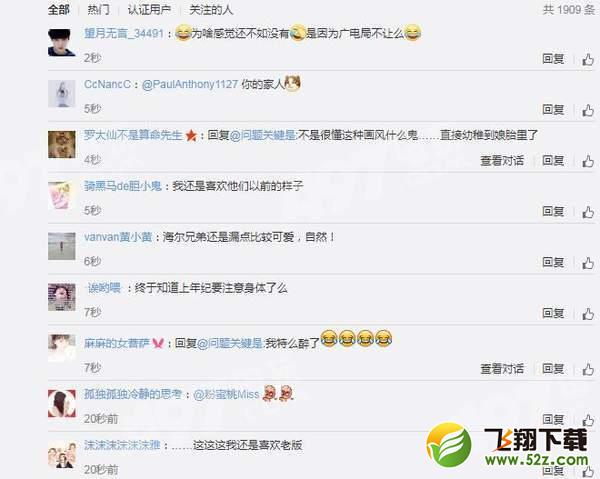
Task: Click thumbs-up on 罗大仙不是算命先生's comment
Action: click(588, 161)
